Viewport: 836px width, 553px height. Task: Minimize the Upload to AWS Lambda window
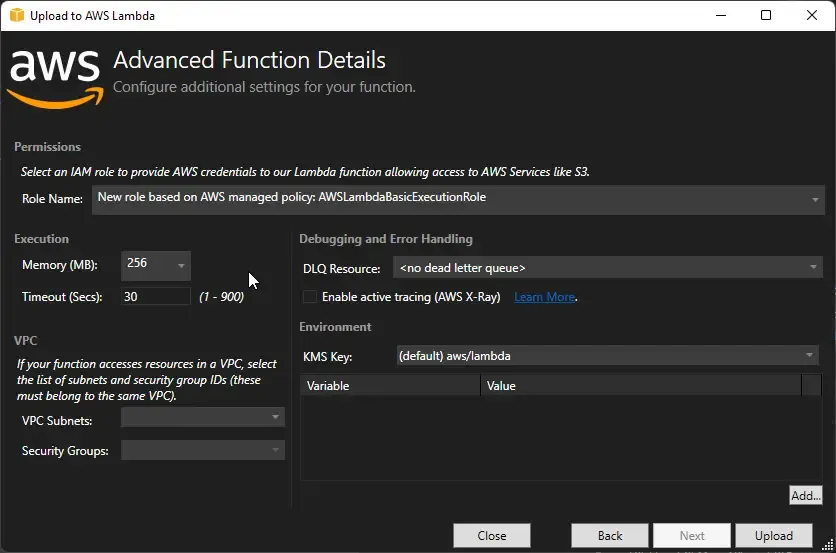pyautogui.click(x=721, y=15)
